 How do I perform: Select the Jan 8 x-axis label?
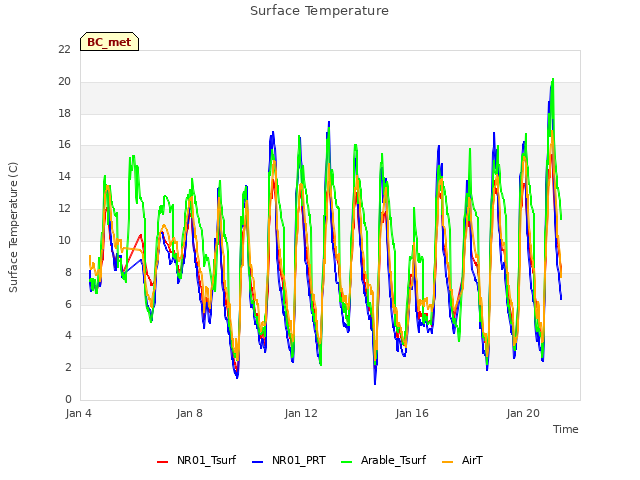click(189, 413)
